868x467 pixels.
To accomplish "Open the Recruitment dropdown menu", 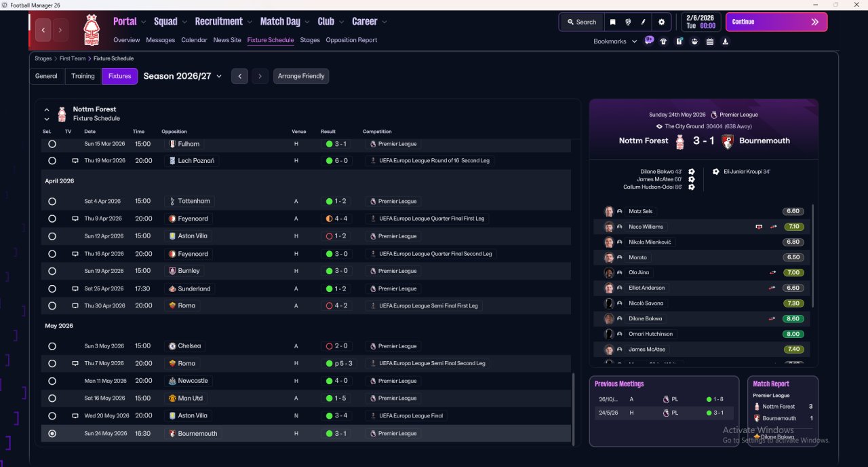I will [224, 22].
